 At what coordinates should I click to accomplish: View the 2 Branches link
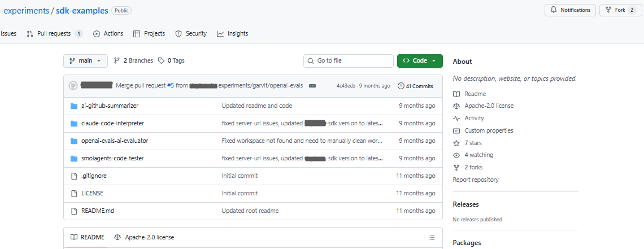pos(133,61)
